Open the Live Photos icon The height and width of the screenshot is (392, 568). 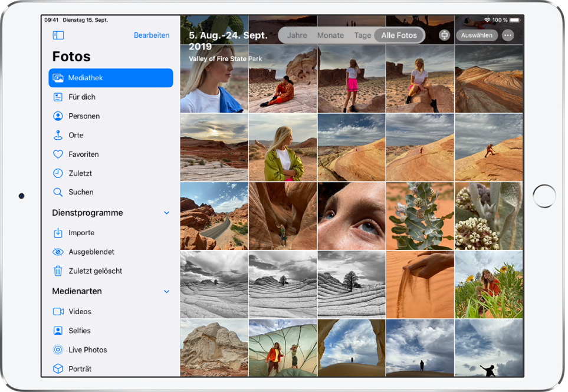coord(59,350)
